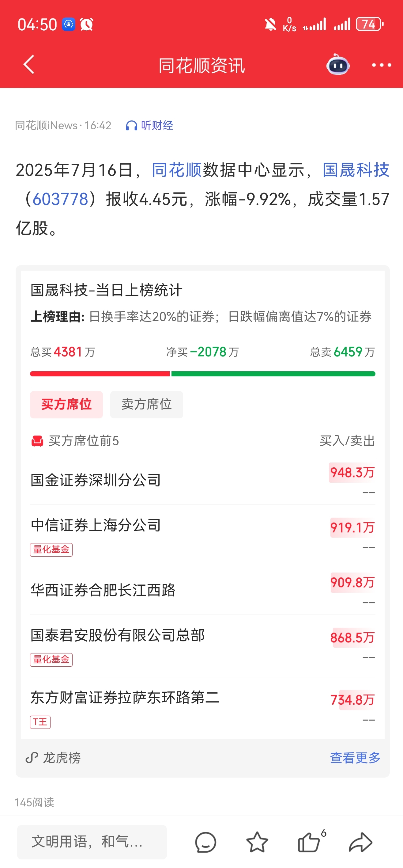Screen dimensions: 403x868
Task: Select the 国金证券深圳分公司 row
Action: click(203, 481)
